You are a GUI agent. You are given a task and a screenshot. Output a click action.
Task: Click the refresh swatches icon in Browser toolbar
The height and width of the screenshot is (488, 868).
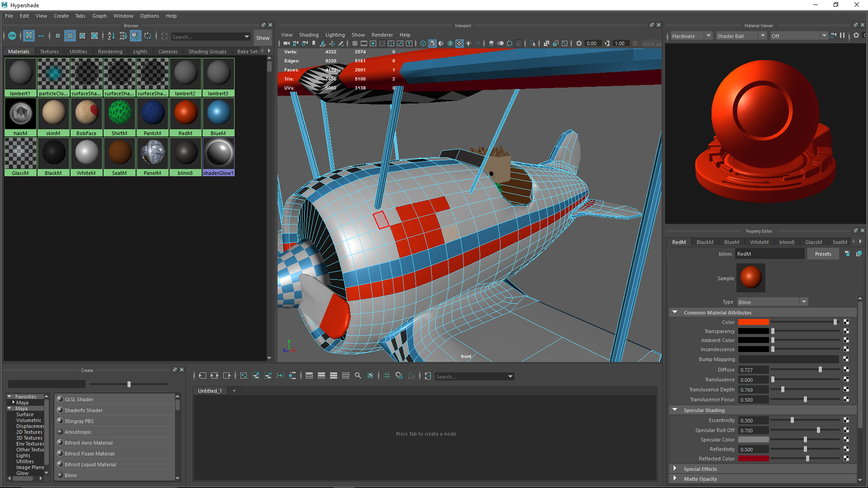pos(148,36)
